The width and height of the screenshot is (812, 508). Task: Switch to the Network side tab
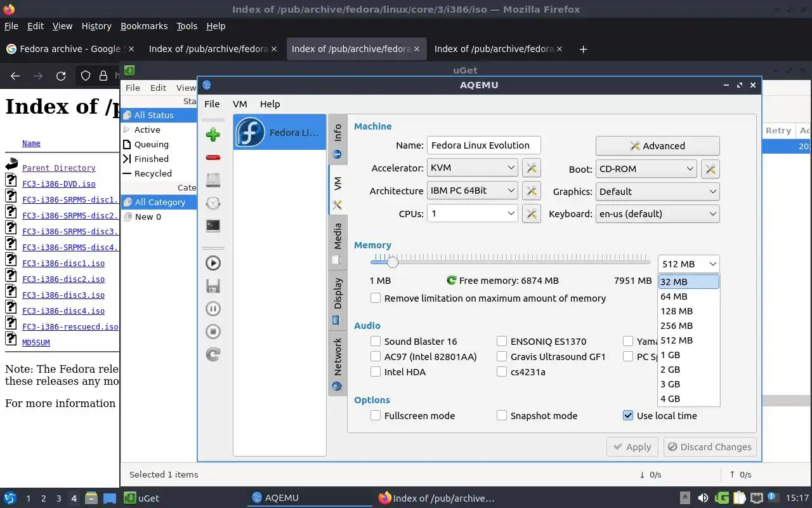coord(337,364)
